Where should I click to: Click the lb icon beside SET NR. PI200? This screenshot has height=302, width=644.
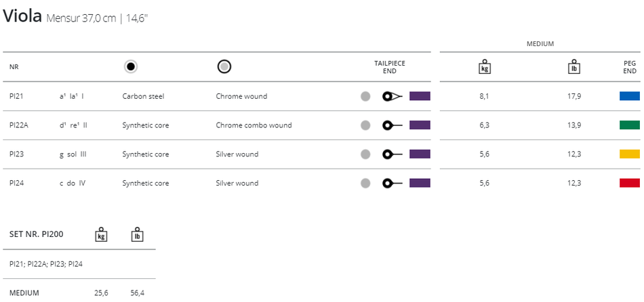137,234
